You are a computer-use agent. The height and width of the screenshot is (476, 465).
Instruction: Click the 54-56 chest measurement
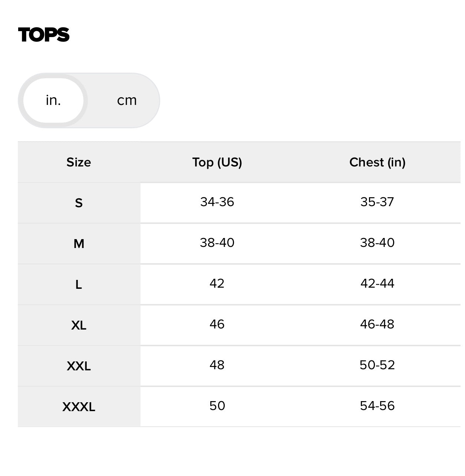(x=377, y=406)
